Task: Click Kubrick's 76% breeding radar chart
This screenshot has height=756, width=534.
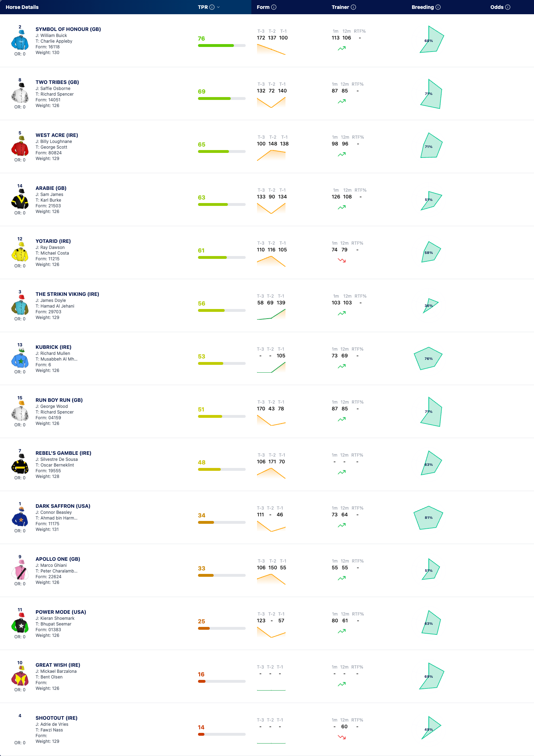Action: coord(428,358)
